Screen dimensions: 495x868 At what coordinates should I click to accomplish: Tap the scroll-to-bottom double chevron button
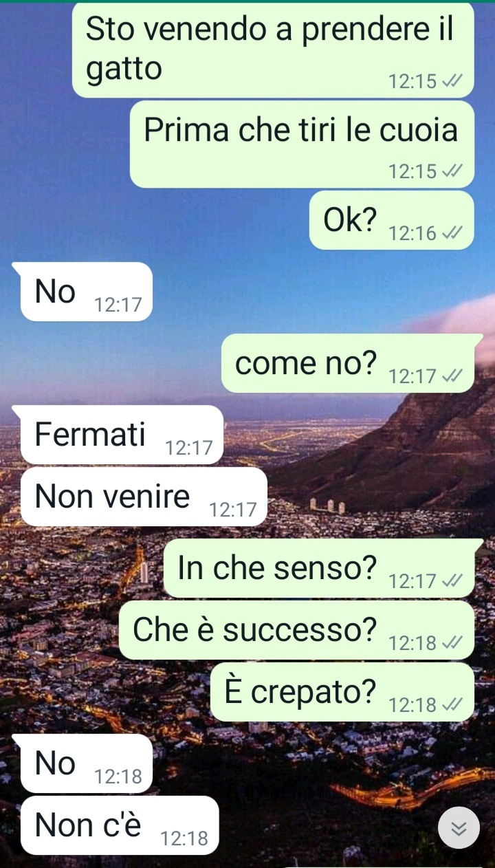(459, 829)
